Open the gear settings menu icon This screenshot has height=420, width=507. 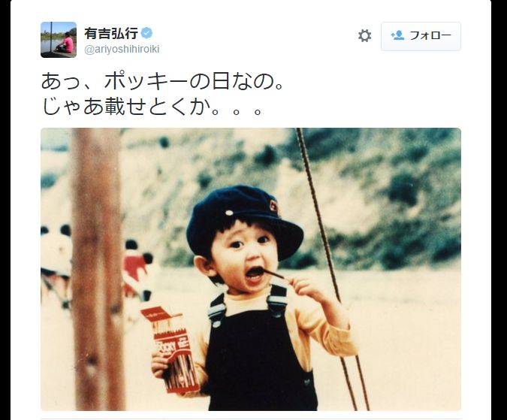365,35
